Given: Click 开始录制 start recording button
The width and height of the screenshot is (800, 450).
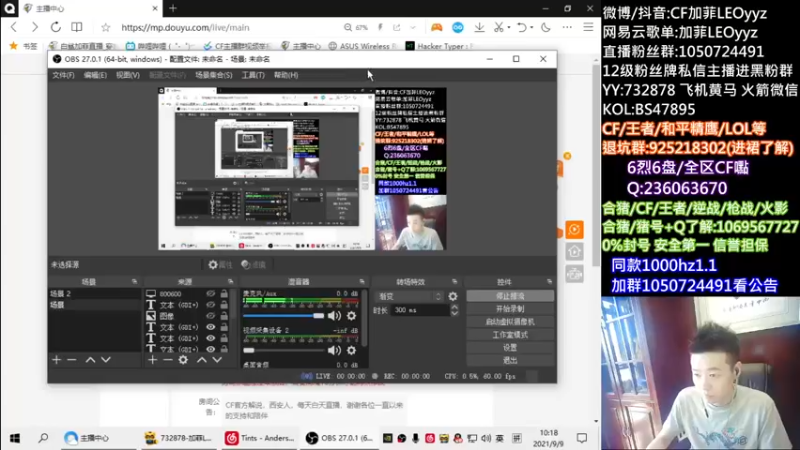Looking at the screenshot, I should pyautogui.click(x=510, y=309).
